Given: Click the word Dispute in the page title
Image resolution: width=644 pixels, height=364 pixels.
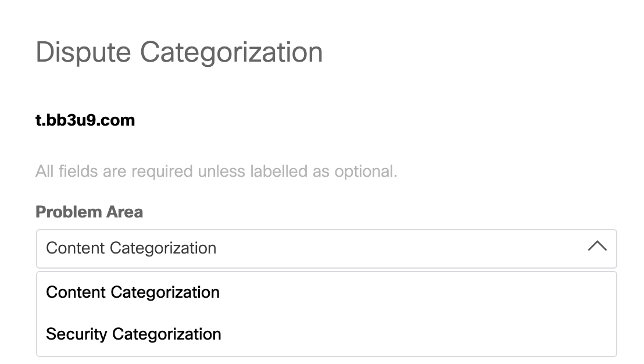Looking at the screenshot, I should (83, 52).
